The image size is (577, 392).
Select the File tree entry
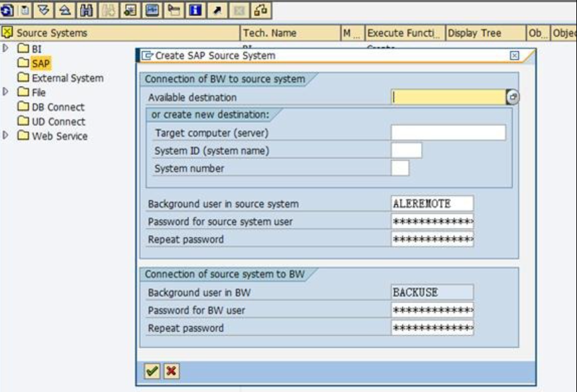point(39,93)
